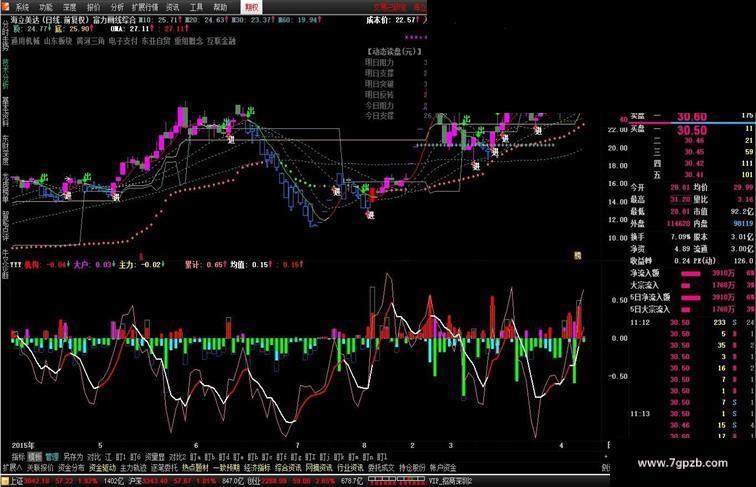This screenshot has height=487, width=756.
Task: Click the 换手 7.09% value
Action: 680,237
